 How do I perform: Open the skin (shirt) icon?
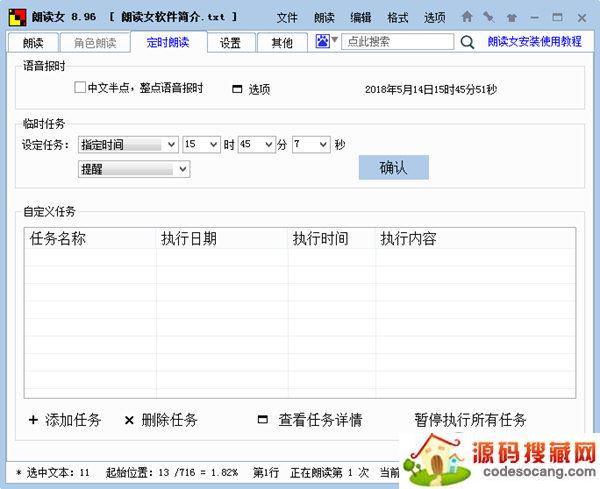tap(512, 17)
